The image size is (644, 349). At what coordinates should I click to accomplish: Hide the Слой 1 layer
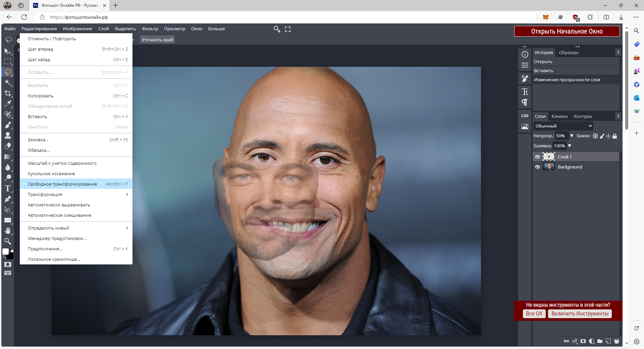[x=537, y=157]
